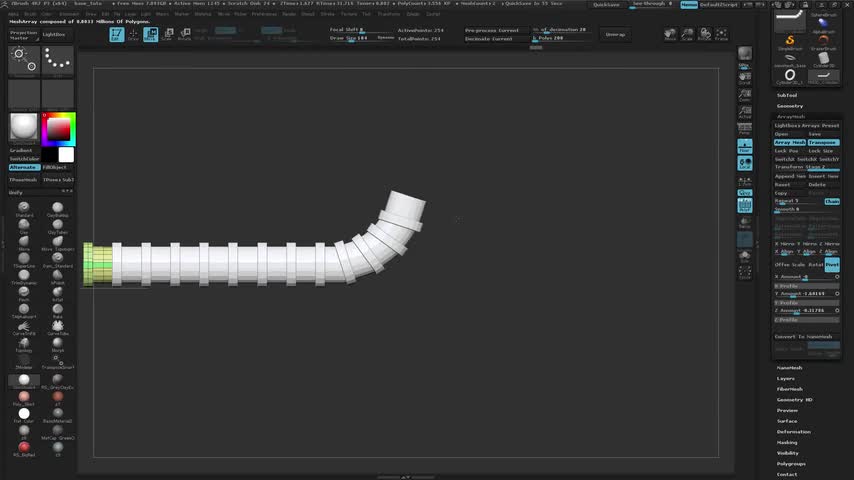Select the Rotate transform icon

tap(185, 34)
